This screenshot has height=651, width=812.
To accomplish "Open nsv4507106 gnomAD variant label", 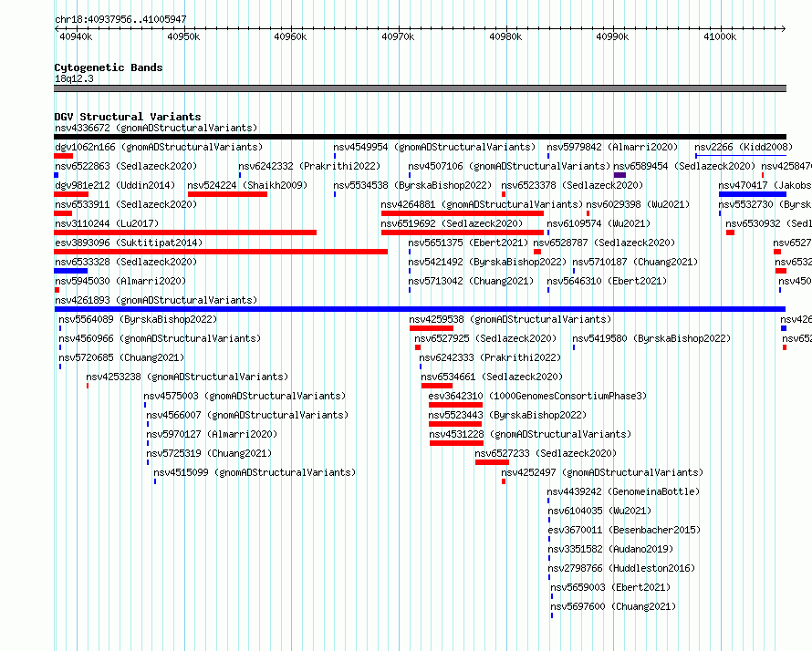I will coord(509,166).
